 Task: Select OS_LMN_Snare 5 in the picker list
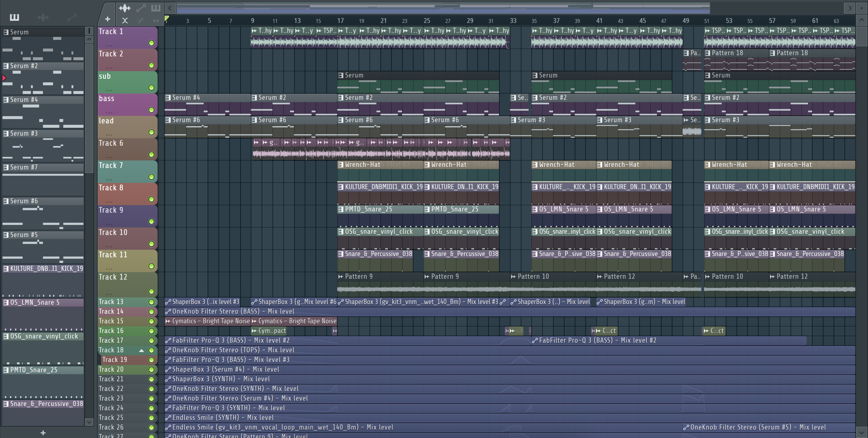click(35, 302)
